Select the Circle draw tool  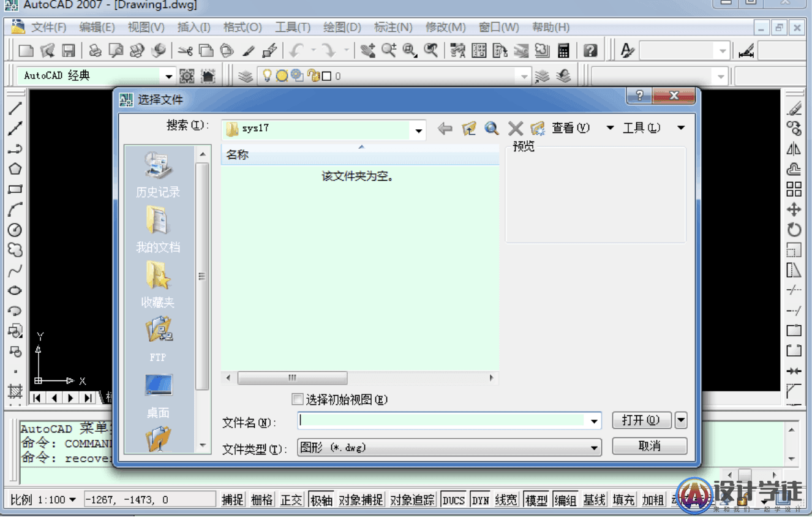click(15, 230)
